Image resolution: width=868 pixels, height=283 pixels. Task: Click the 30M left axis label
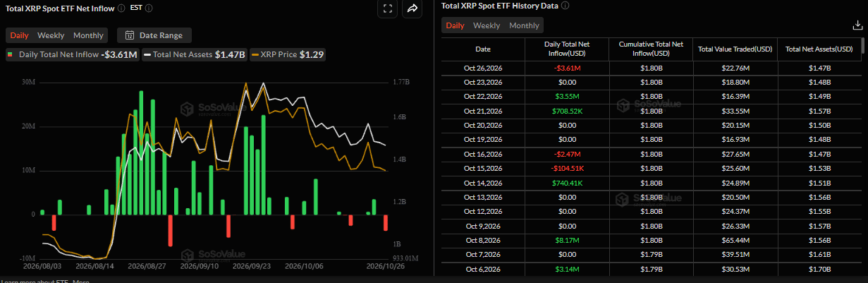(x=29, y=83)
